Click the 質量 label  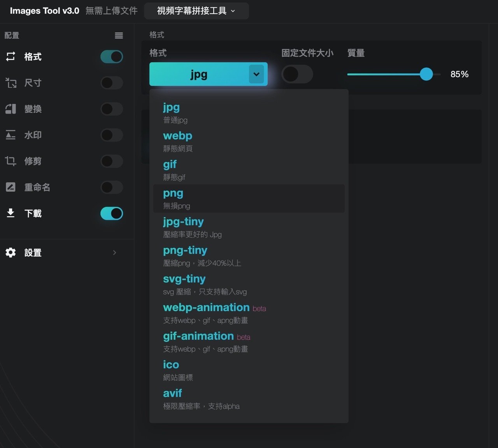(356, 53)
